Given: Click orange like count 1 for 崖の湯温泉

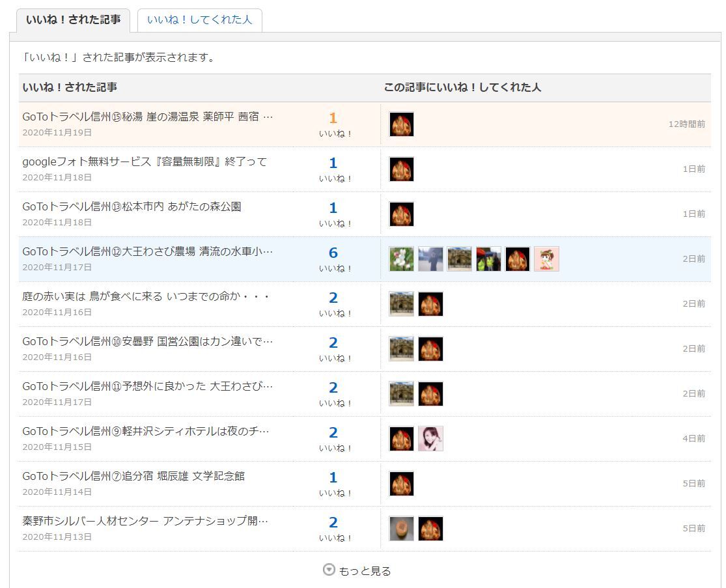Looking at the screenshot, I should [333, 118].
